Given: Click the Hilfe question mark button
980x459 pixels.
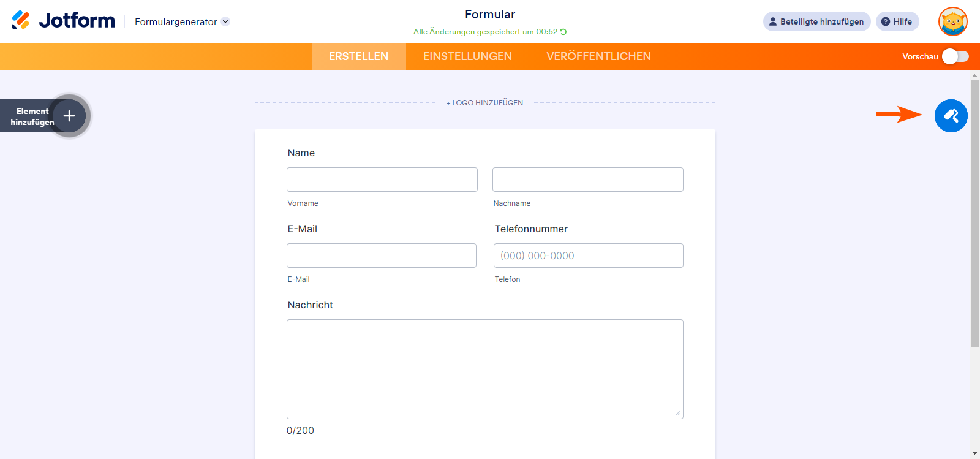Looking at the screenshot, I should (x=897, y=21).
